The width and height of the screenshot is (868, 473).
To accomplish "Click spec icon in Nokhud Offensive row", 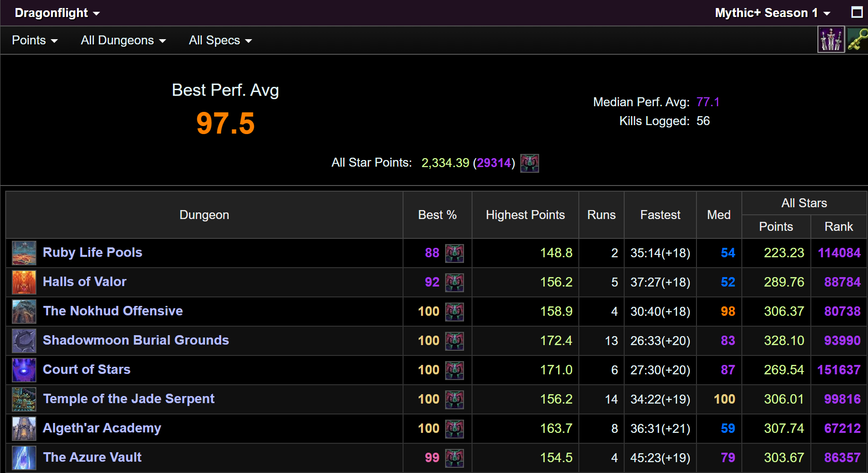I will (455, 312).
